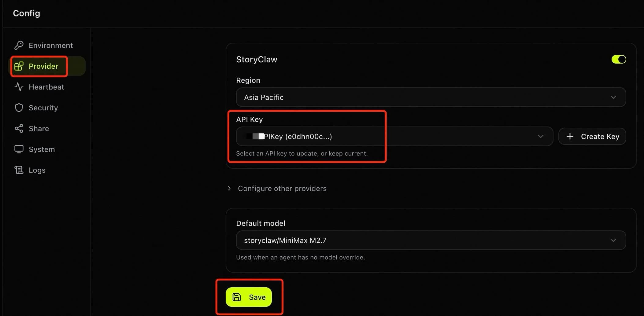The image size is (644, 316).
Task: Click the API Key label
Action: (249, 119)
